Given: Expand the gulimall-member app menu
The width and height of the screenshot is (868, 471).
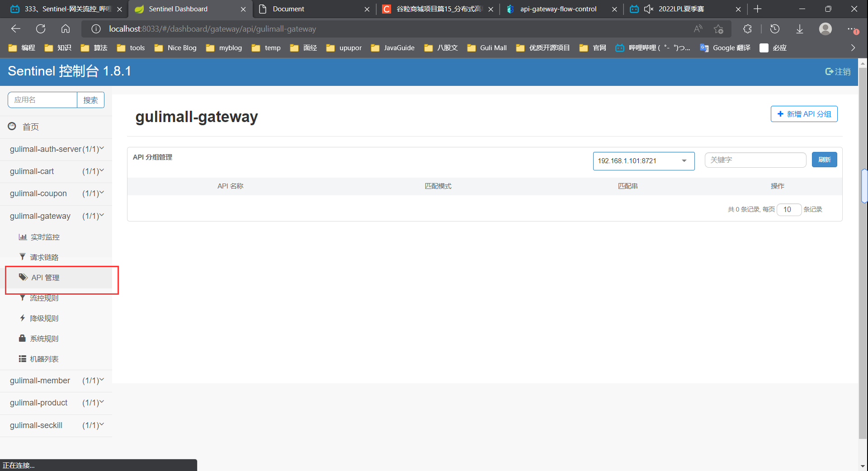Looking at the screenshot, I should [56, 381].
